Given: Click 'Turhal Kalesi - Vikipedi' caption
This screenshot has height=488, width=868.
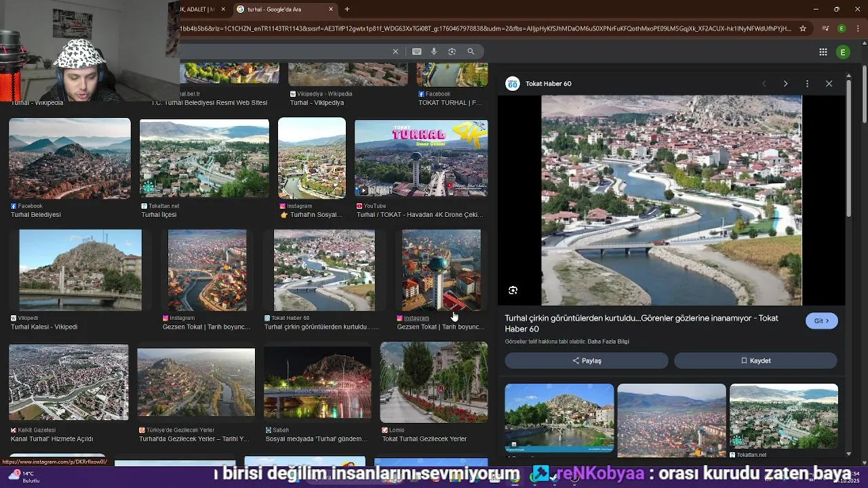Looking at the screenshot, I should [44, 327].
